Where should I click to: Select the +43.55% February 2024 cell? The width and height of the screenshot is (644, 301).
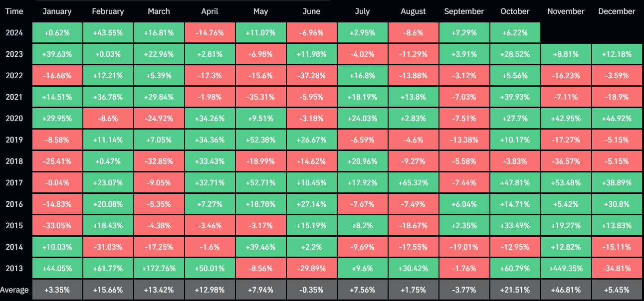108,33
